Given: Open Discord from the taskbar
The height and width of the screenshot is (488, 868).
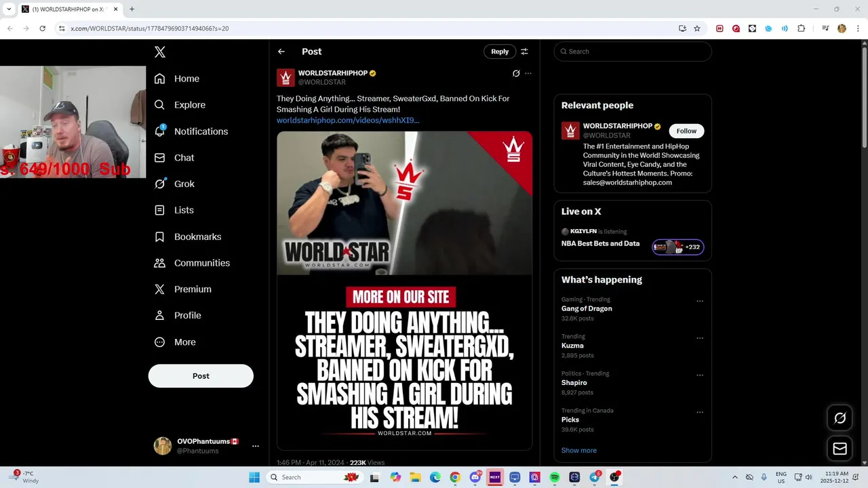Looking at the screenshot, I should click(475, 477).
